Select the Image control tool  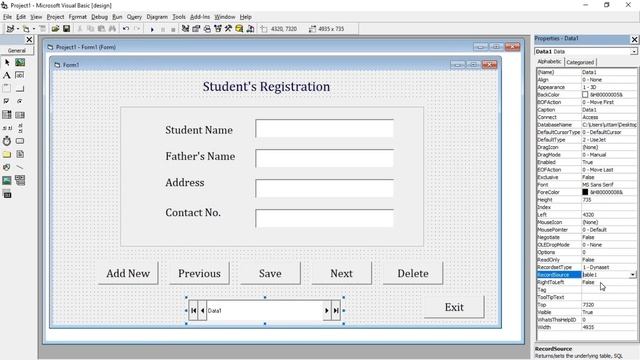7,180
